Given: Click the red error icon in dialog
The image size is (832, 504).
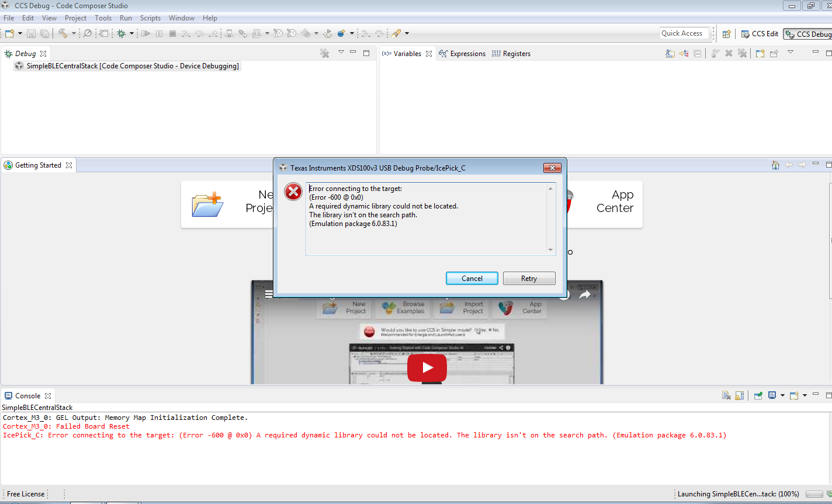Looking at the screenshot, I should (x=293, y=191).
